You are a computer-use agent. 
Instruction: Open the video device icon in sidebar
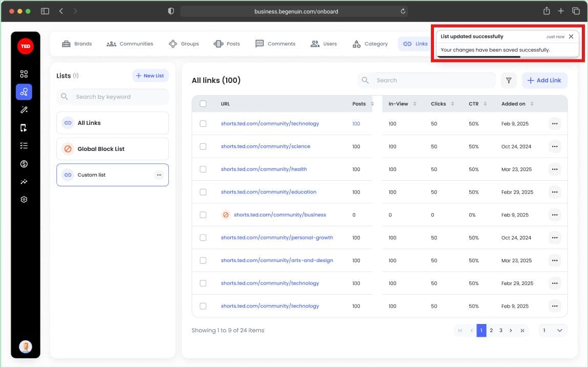(x=24, y=128)
